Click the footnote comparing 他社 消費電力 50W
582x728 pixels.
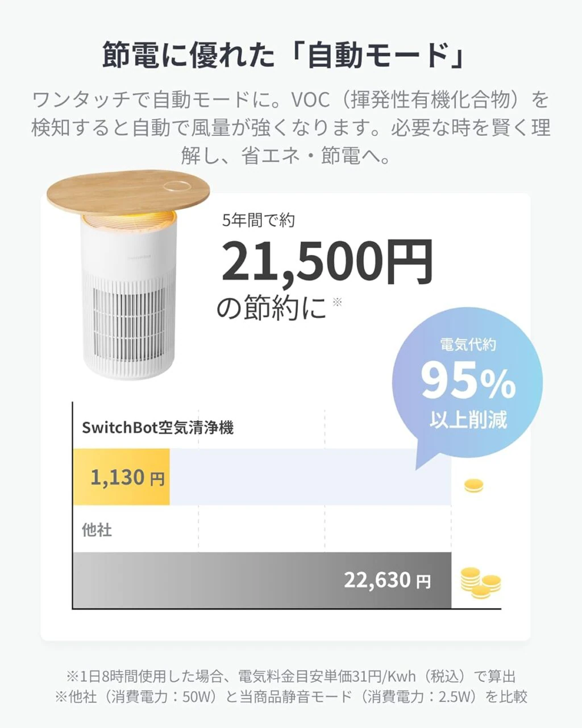pyautogui.click(x=290, y=697)
